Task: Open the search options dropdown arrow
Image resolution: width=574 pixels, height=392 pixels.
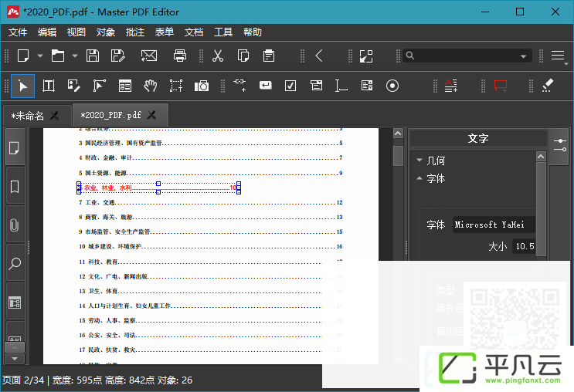Action: (524, 56)
